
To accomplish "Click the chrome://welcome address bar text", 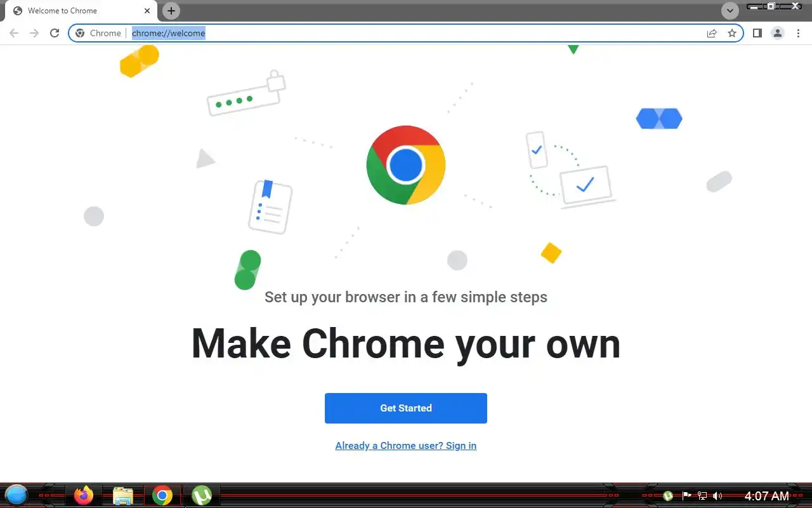I will coord(168,33).
